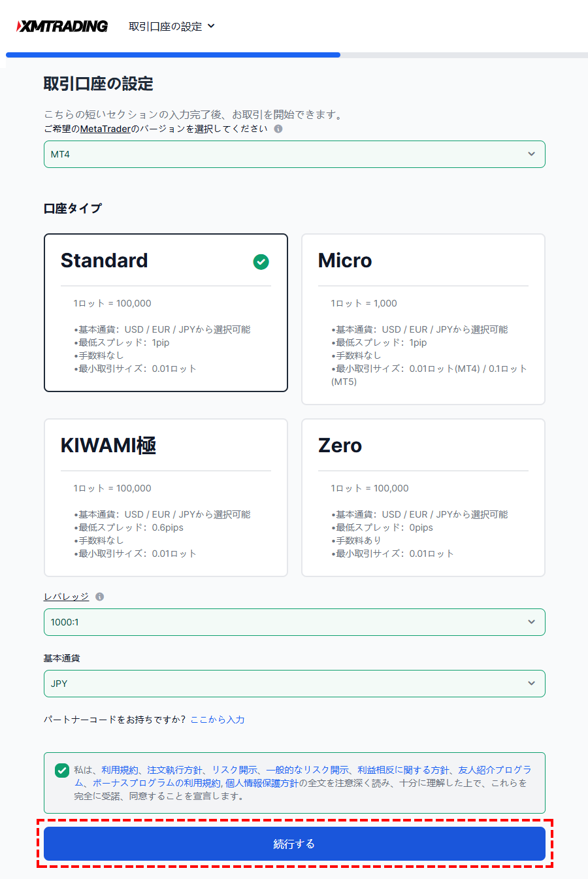Image resolution: width=588 pixels, height=879 pixels.
Task: Select the Zero account type card
Action: 423,497
